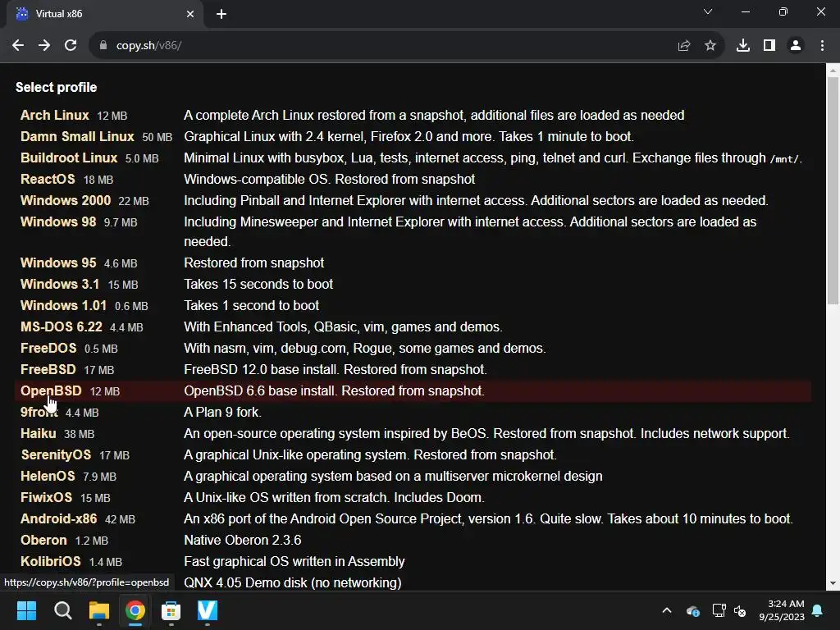Image resolution: width=840 pixels, height=630 pixels.
Task: Start the Windows 95 profile
Action: click(58, 263)
